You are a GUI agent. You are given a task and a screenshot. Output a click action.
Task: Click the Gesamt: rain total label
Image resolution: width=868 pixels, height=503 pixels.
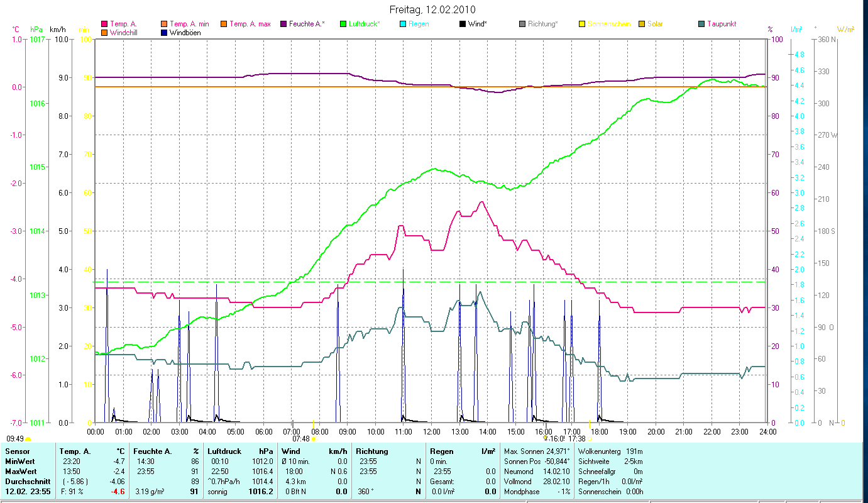[442, 481]
